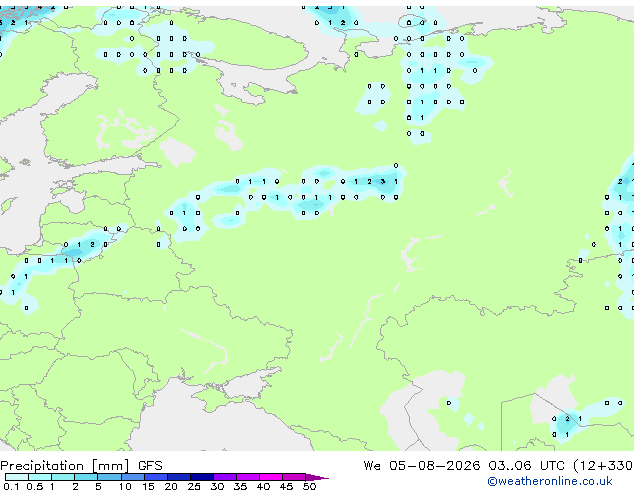Click the 'We 05-08-2026' date text
This screenshot has width=634, height=490.
pyautogui.click(x=422, y=466)
